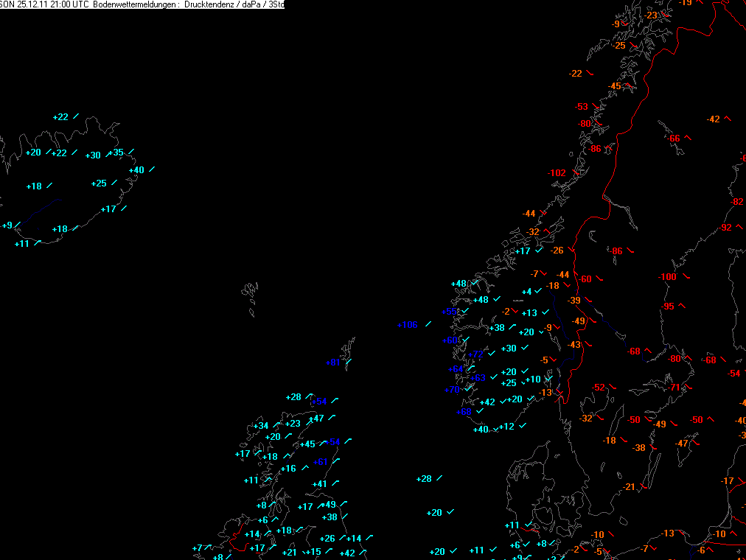Click the symbol next to the -66 value
The height and width of the screenshot is (560, 746).
tap(688, 138)
